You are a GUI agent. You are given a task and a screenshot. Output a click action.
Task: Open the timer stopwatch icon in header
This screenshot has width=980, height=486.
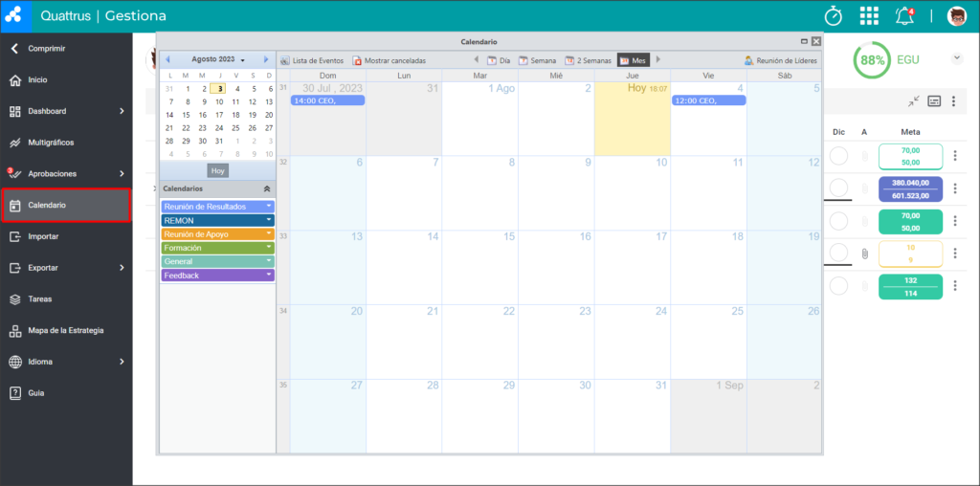tap(834, 16)
